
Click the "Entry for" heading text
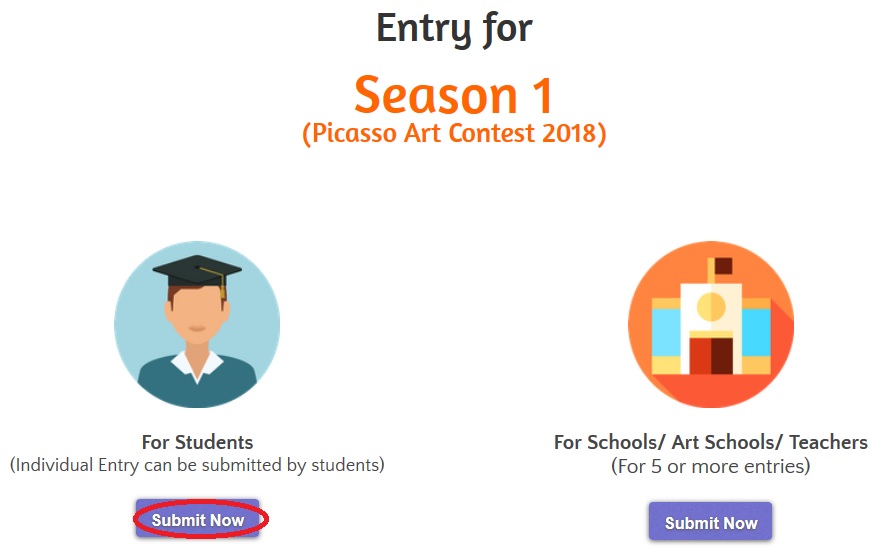454,28
